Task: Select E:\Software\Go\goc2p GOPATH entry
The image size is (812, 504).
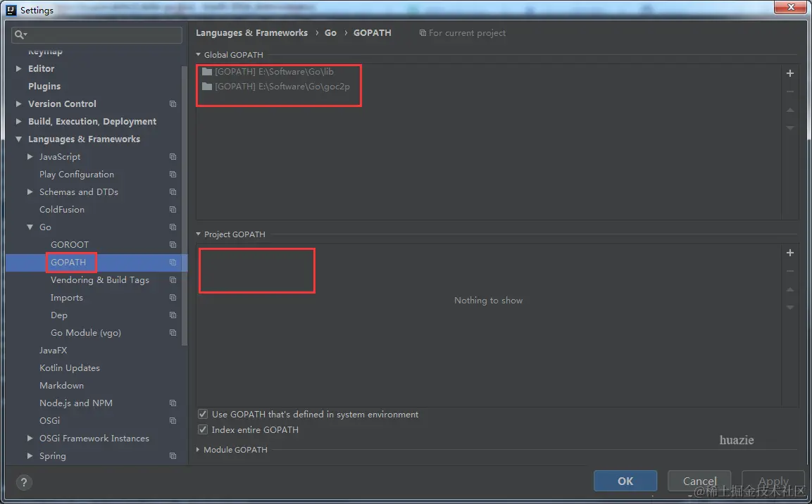Action: (276, 87)
